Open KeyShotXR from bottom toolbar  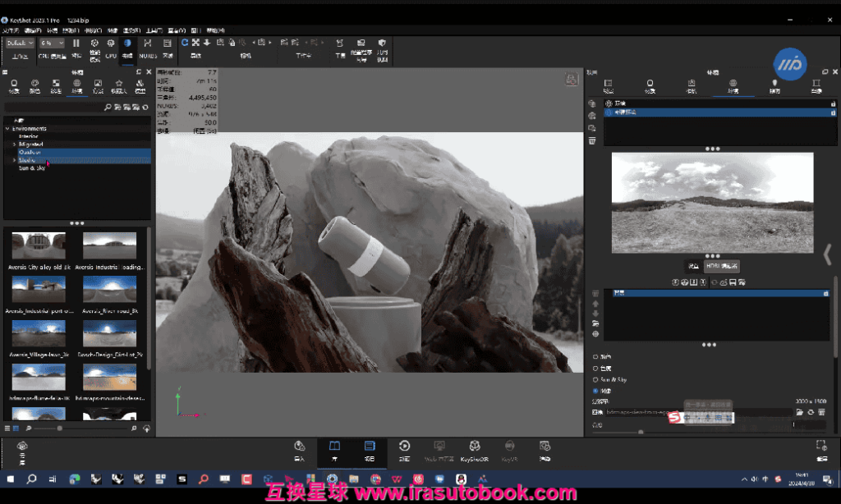pyautogui.click(x=475, y=451)
